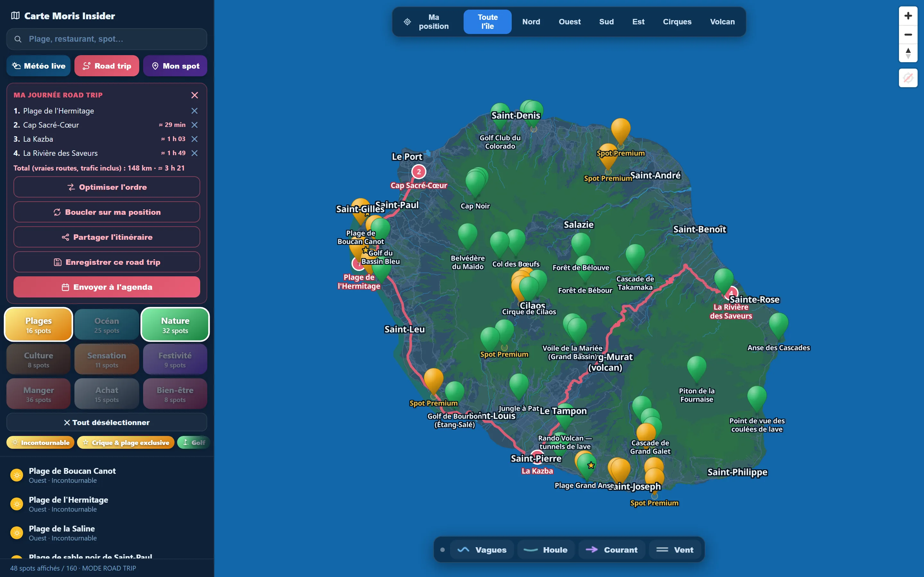The image size is (924, 577).
Task: Send itinerary with Envoyer à l'agenda
Action: [107, 287]
